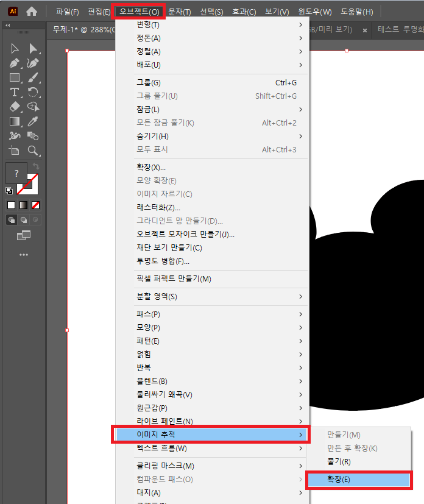
Task: Select the Pen tool
Action: (x=15, y=63)
